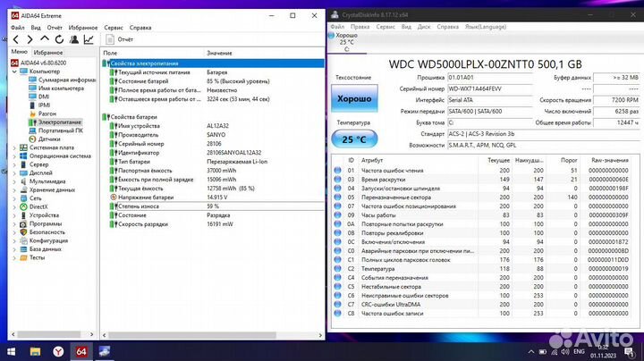Open Windows Start menu
The height and width of the screenshot is (361, 644).
point(11,351)
